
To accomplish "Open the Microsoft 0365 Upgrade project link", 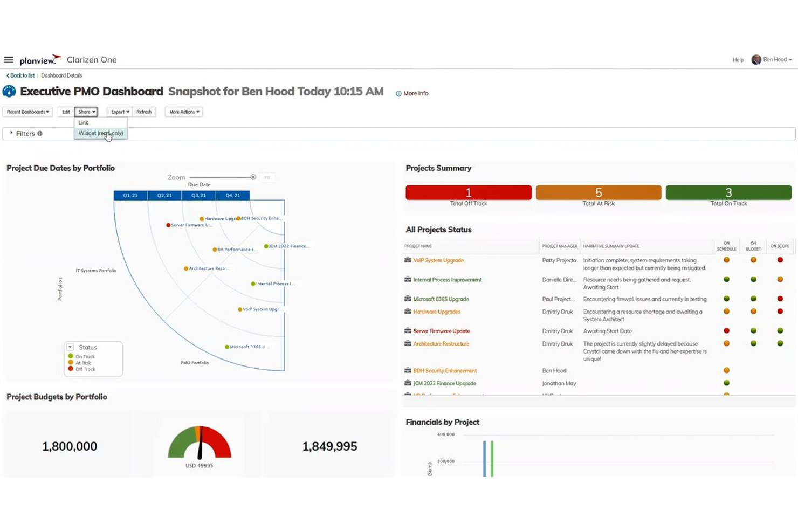I will (x=441, y=299).
